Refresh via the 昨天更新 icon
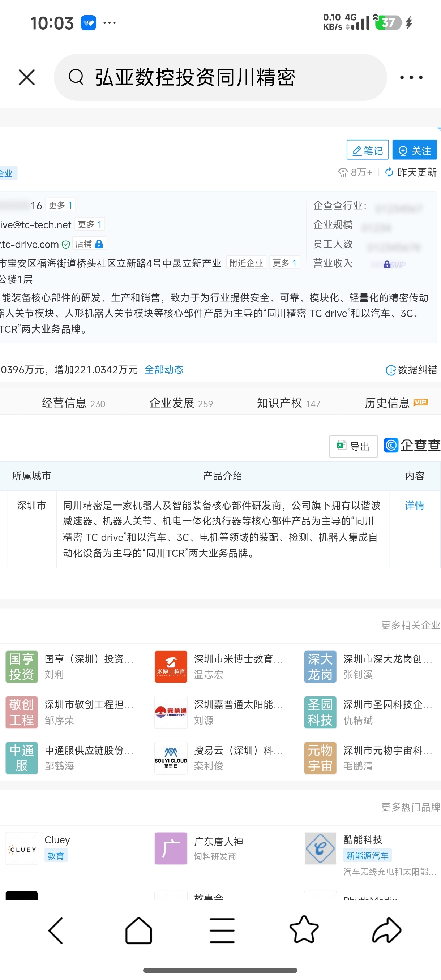The height and width of the screenshot is (980, 441). point(389,172)
